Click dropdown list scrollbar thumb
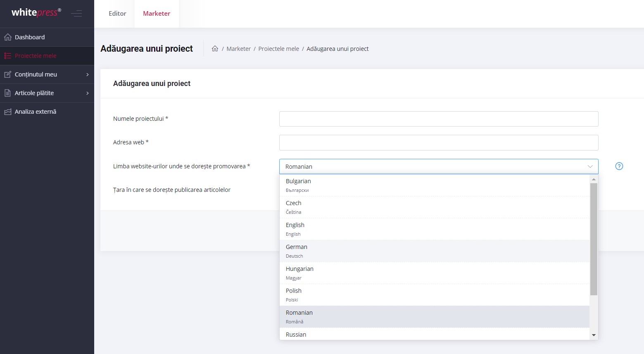 point(594,239)
